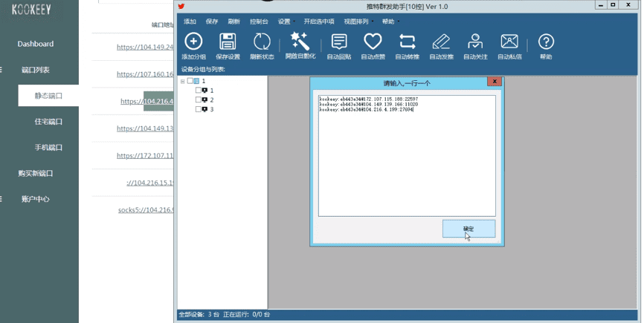
Task: Open the highlighted https://104.216.4 port link
Action: pyautogui.click(x=146, y=101)
